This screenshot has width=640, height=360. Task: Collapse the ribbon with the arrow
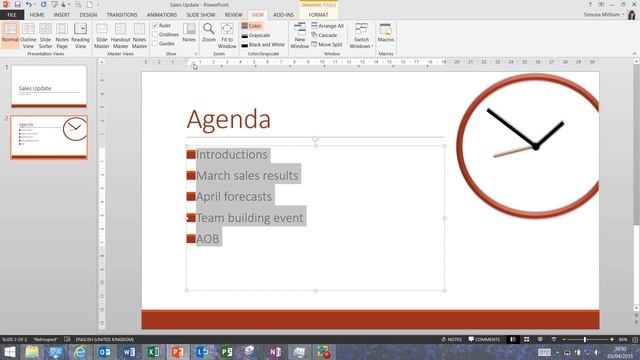[634, 54]
